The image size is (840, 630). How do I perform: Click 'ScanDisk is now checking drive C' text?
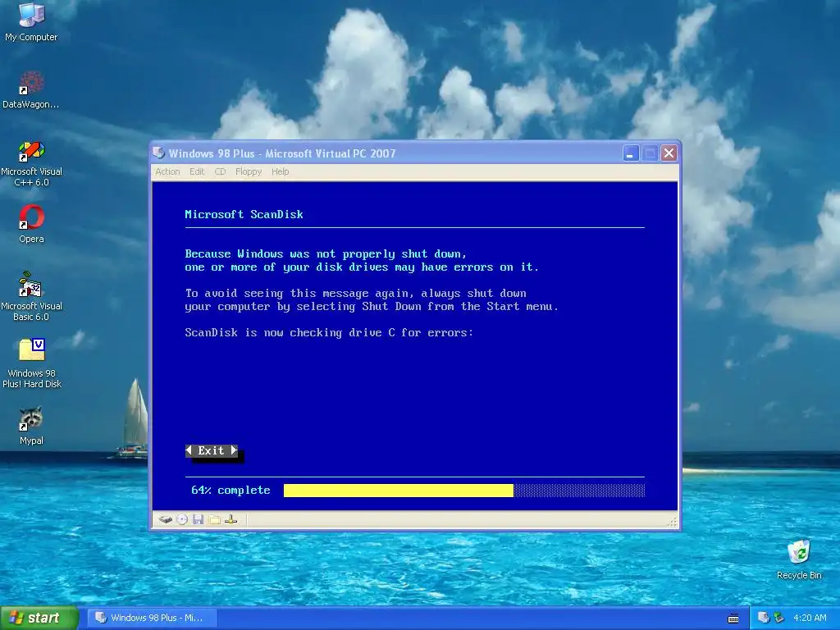pyautogui.click(x=329, y=333)
